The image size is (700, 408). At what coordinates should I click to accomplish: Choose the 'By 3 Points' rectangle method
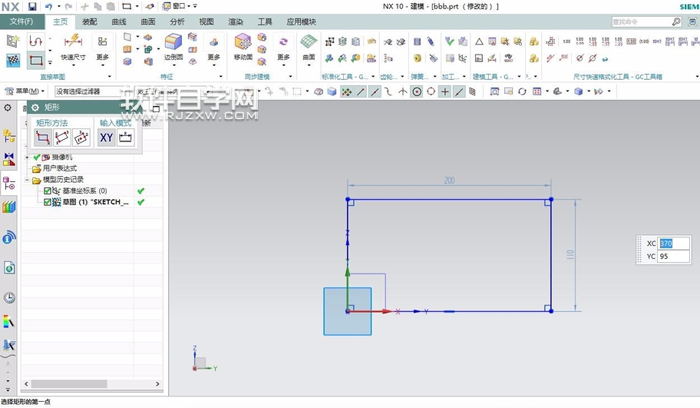pyautogui.click(x=62, y=137)
